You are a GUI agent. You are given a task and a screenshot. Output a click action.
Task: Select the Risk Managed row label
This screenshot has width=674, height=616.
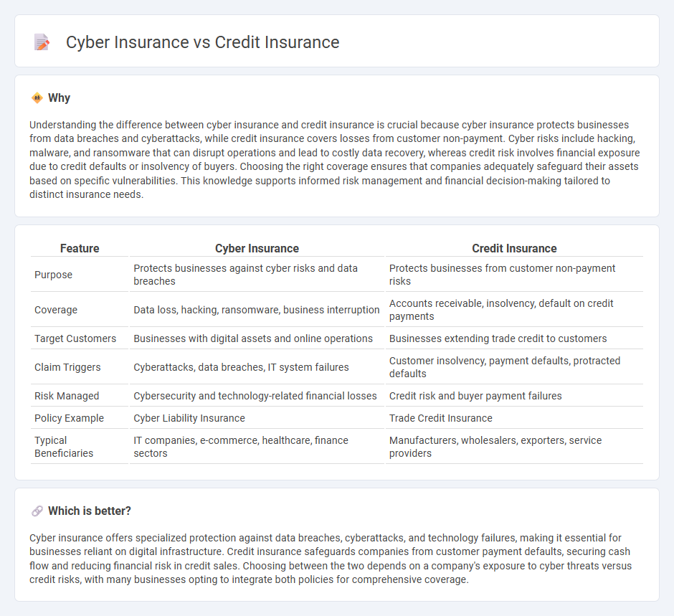(x=67, y=396)
